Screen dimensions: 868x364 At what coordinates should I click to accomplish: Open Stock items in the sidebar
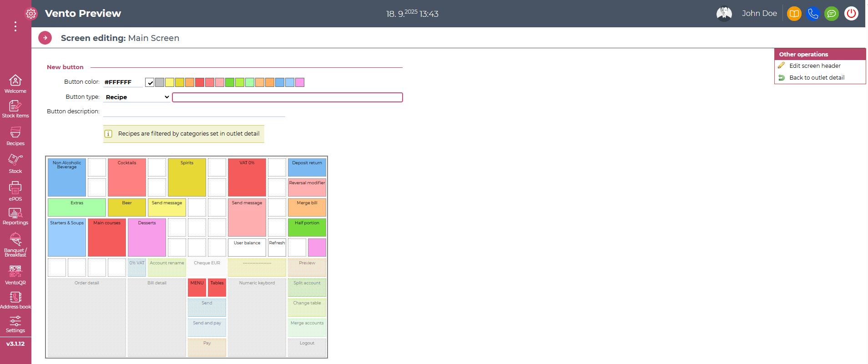(15, 109)
